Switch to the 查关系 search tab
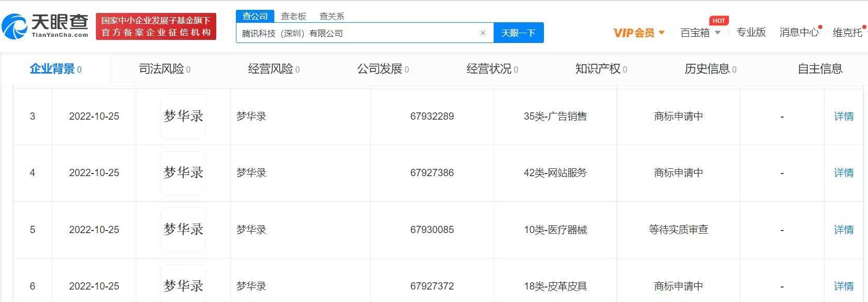Screen dimensions: 868x302 332,16
